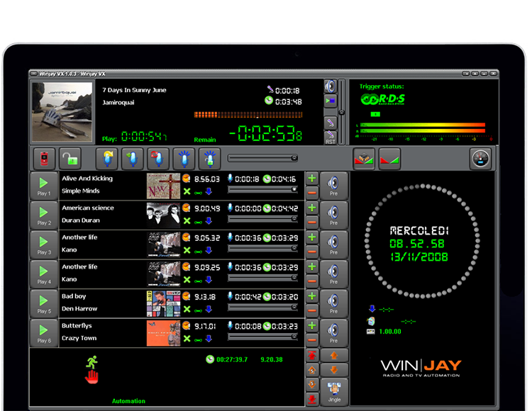Click green X in Bad boy row
This screenshot has width=532, height=411.
(187, 310)
